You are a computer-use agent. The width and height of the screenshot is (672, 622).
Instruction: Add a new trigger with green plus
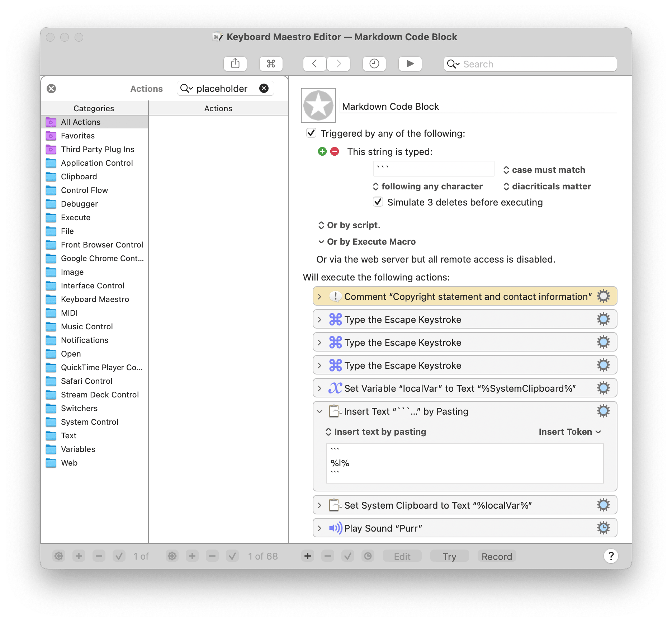click(x=322, y=151)
